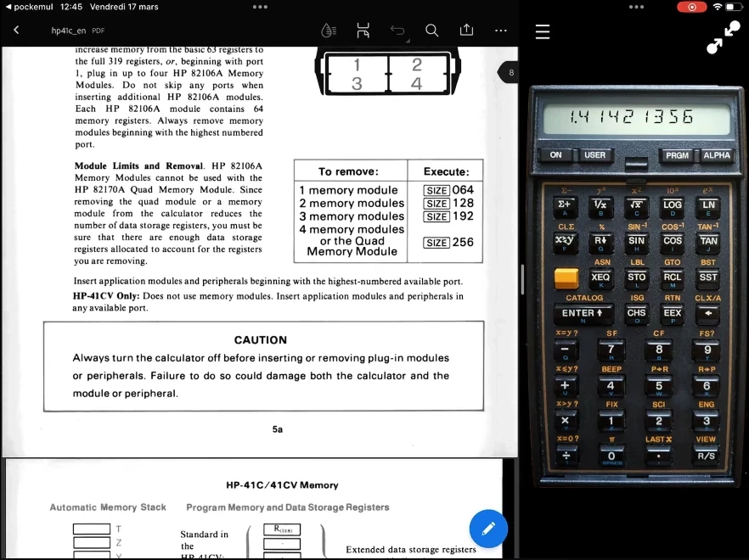Image resolution: width=749 pixels, height=560 pixels.
Task: Tap the share icon in PDF toolbar
Action: (x=466, y=30)
